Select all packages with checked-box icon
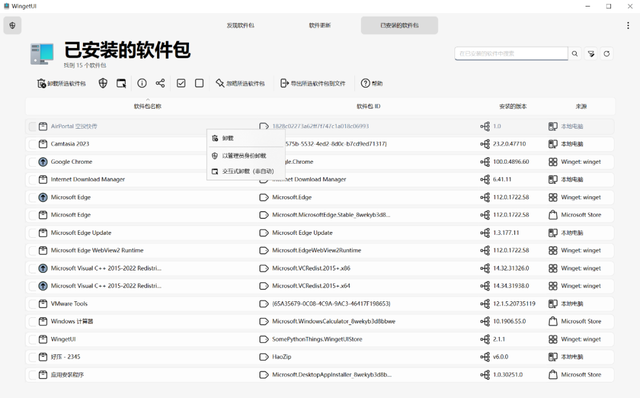The image size is (640, 398). click(181, 83)
